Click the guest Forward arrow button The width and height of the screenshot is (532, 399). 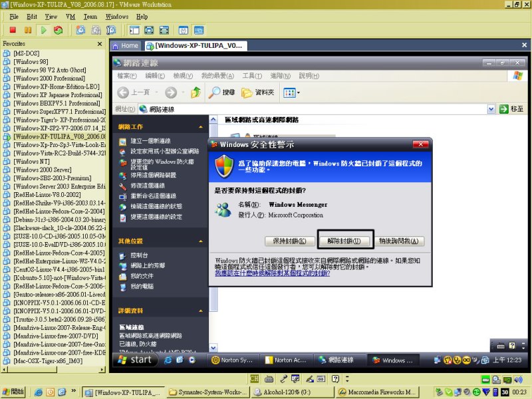pos(171,92)
